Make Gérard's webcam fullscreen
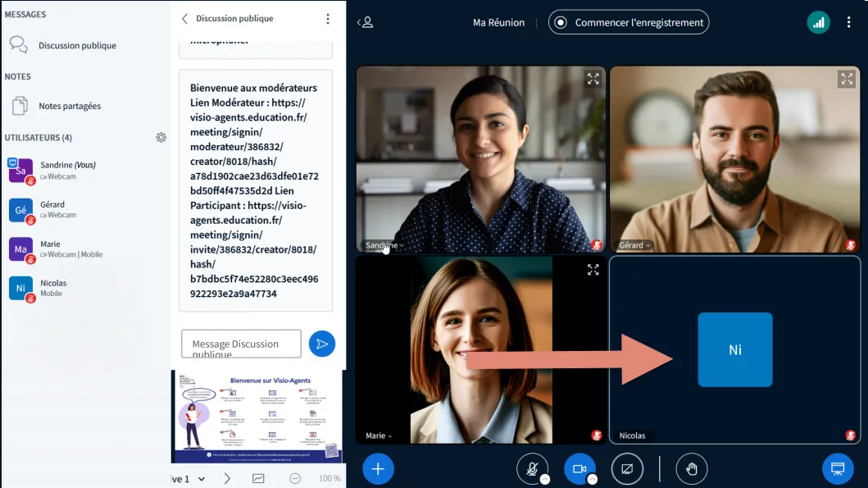Screen dimensions: 868x488 (847, 80)
